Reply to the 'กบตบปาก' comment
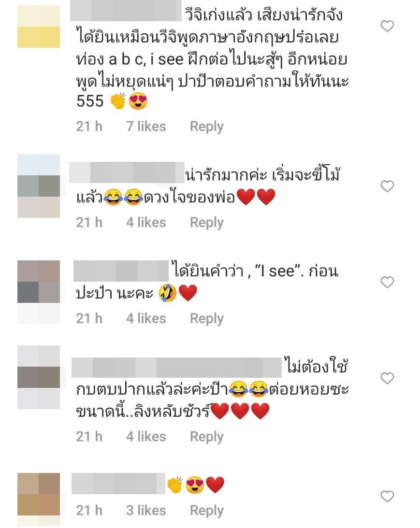This screenshot has height=528, width=420. coord(206,437)
